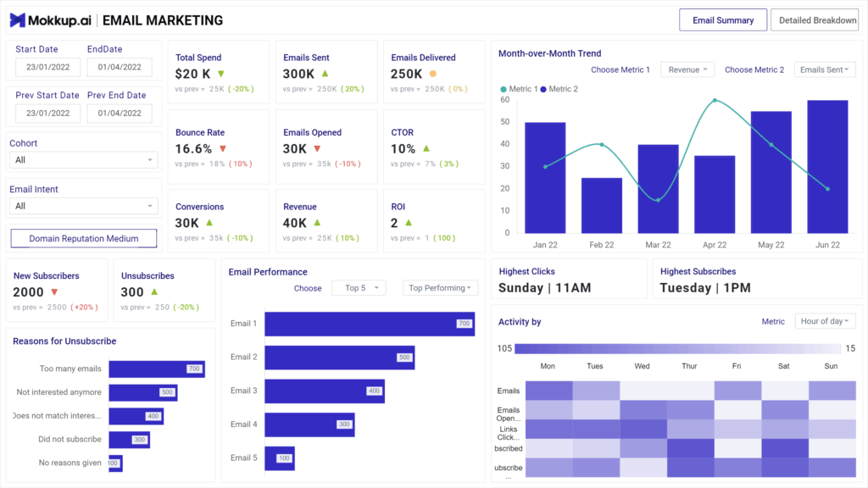Click the activity heatmap gradient legend bar
The width and height of the screenshot is (868, 488).
pyautogui.click(x=677, y=349)
